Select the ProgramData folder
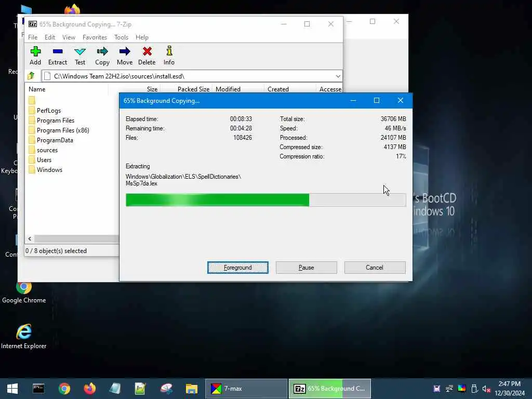 click(55, 140)
